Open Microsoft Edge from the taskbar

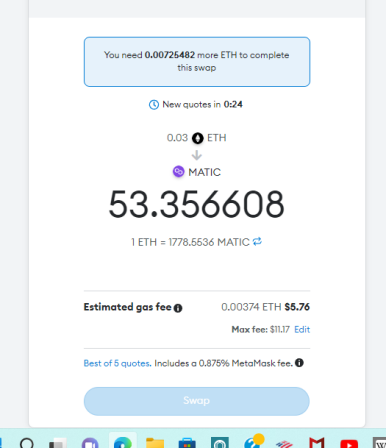tap(123, 442)
